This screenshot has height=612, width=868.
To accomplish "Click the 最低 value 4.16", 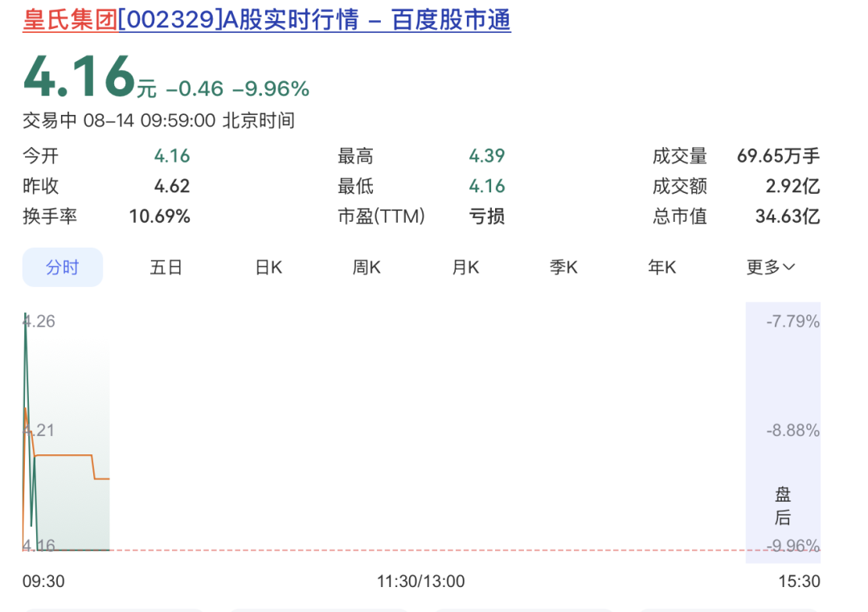I will tap(486, 186).
